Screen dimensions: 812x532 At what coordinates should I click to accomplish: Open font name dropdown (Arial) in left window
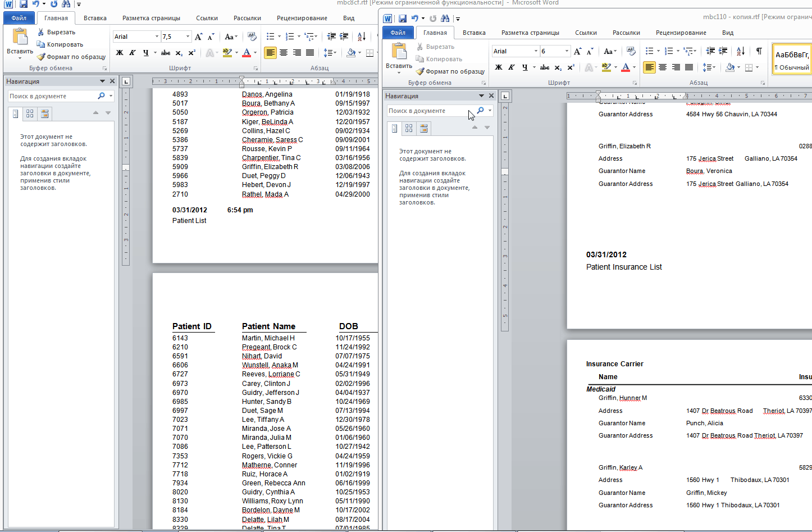[x=157, y=37]
